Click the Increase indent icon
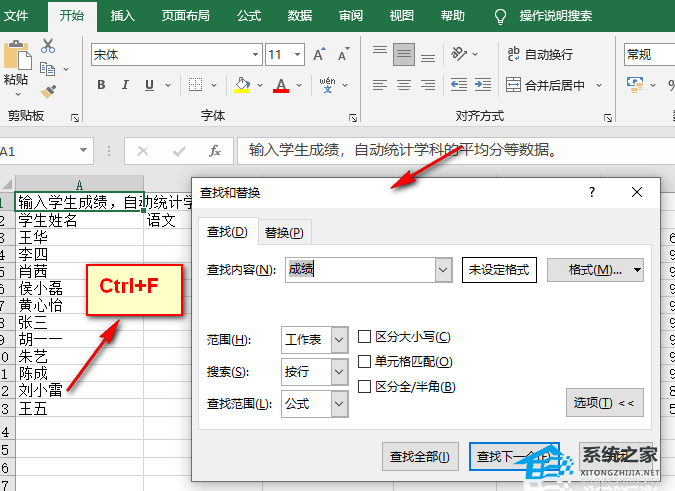 483,84
